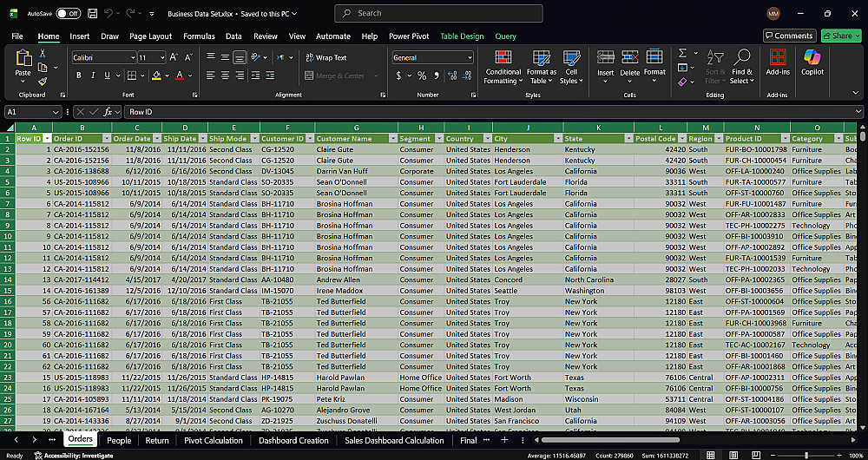Toggle Wrap Text for selected cells
The width and height of the screenshot is (868, 460).
[x=325, y=57]
